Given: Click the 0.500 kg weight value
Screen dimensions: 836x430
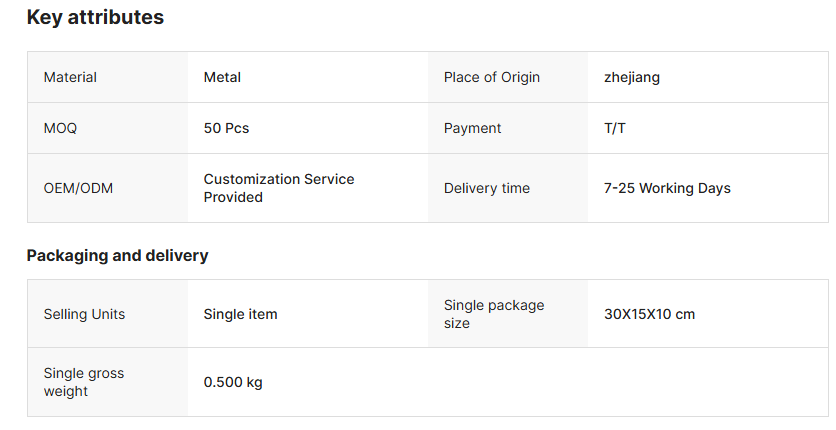Looking at the screenshot, I should pyautogui.click(x=233, y=382).
